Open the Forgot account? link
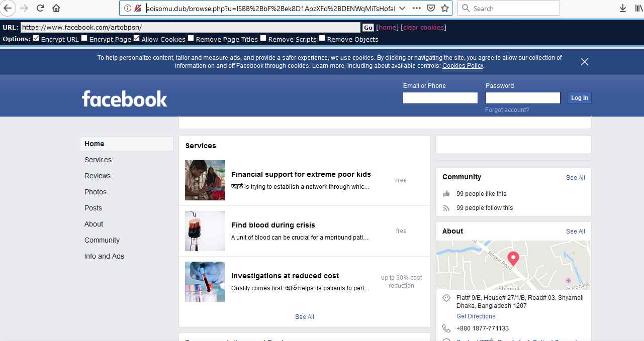 (x=507, y=110)
